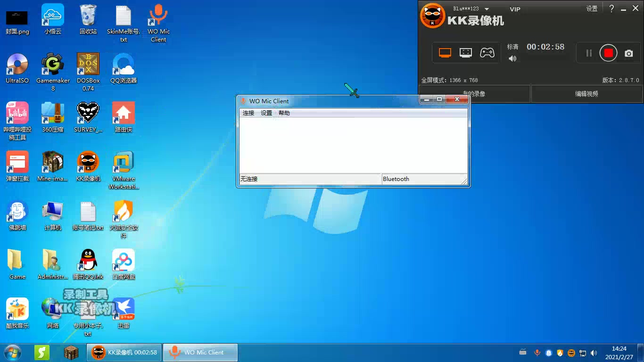Click the WO Mic Client title bar icon

tap(243, 101)
